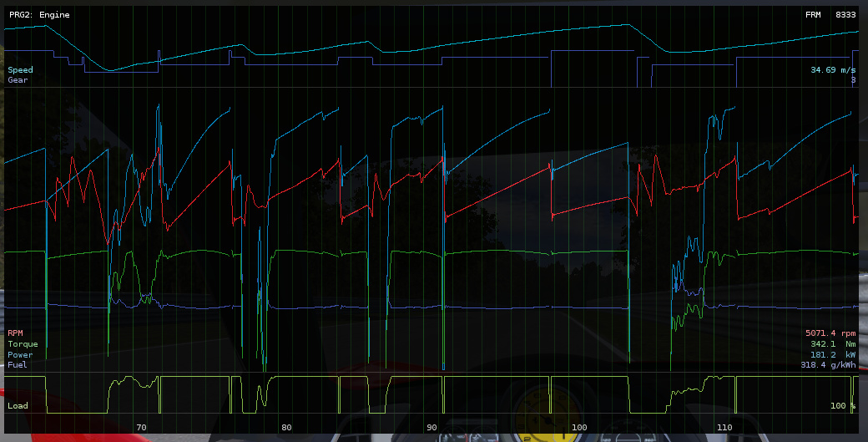868x442 pixels.
Task: Click the gear value 3
Action: pos(853,79)
